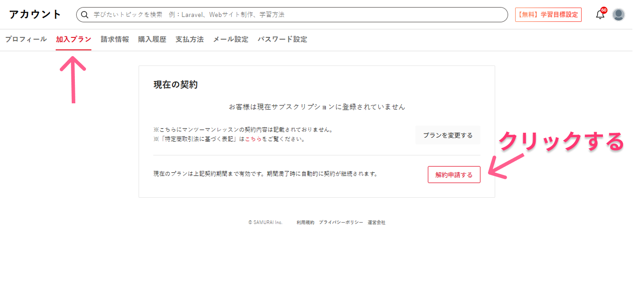Switch to the メール設定 tab

pyautogui.click(x=230, y=39)
